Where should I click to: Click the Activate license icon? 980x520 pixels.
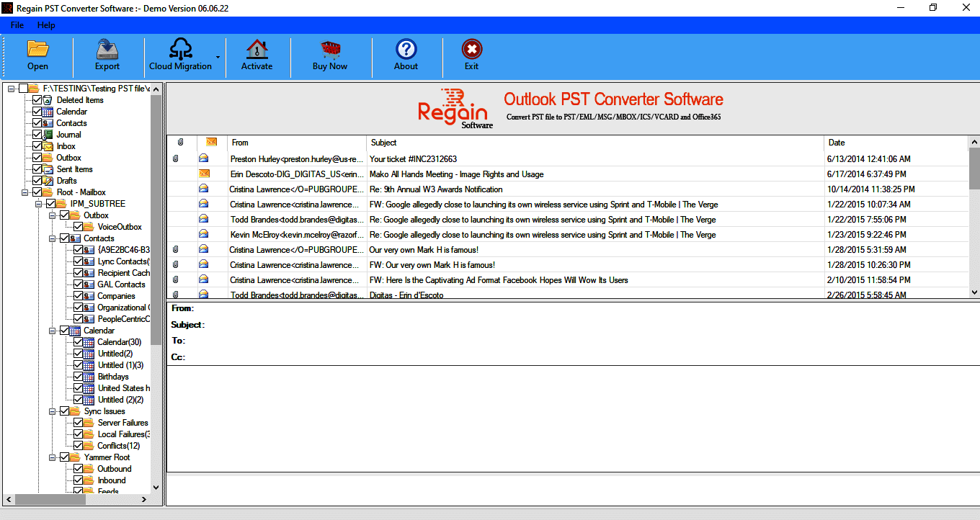point(257,49)
